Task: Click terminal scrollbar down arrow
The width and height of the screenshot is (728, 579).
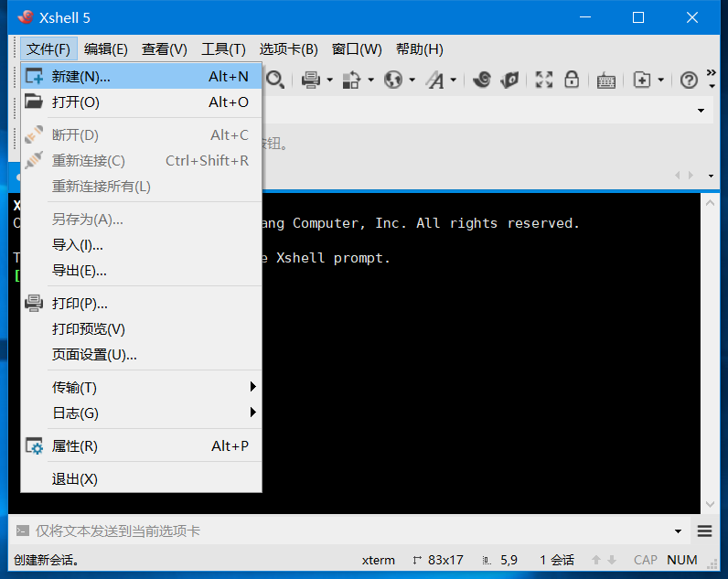Action: (710, 504)
